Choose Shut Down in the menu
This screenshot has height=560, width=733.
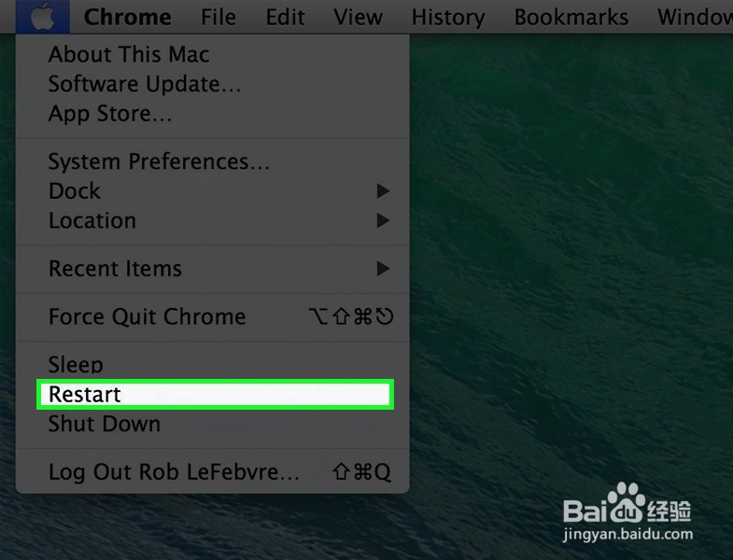(x=213, y=424)
